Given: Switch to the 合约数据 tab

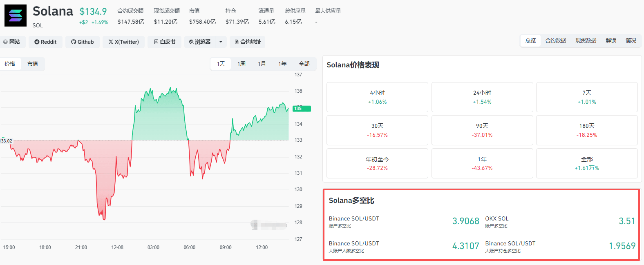Looking at the screenshot, I should pos(556,40).
